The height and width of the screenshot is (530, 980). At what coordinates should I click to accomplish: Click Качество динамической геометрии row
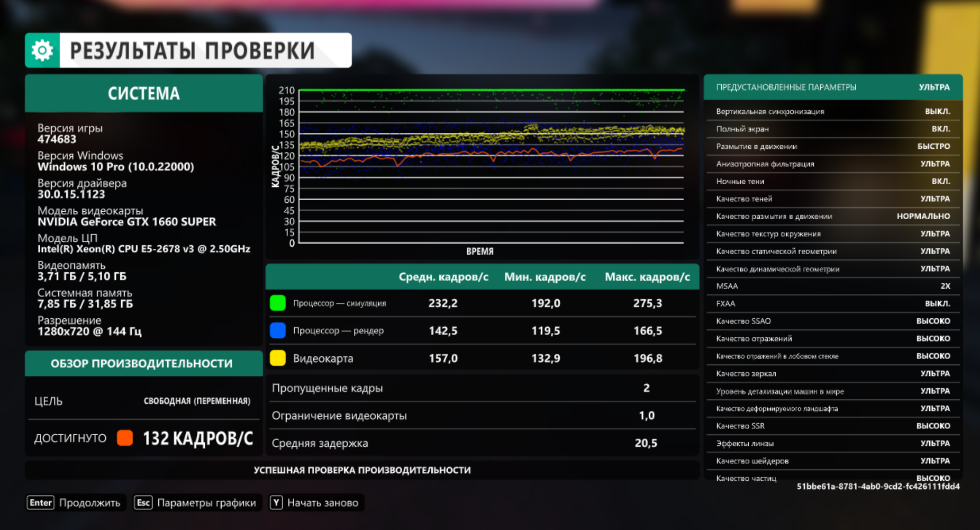(833, 268)
